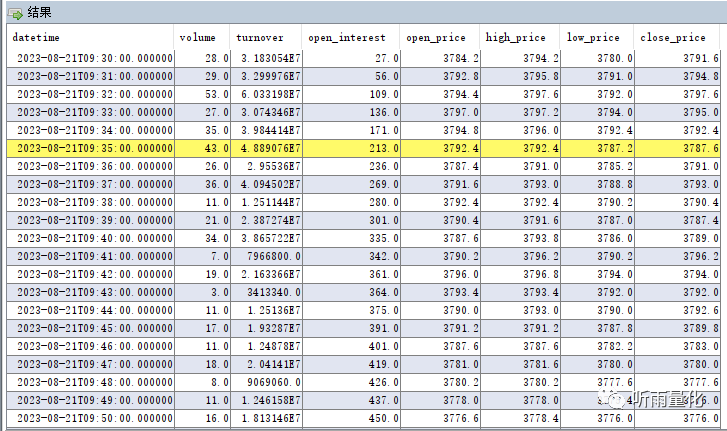This screenshot has height=431, width=727.
Task: Click low_price cell 3780.0 in 09:30 row
Action: (597, 58)
